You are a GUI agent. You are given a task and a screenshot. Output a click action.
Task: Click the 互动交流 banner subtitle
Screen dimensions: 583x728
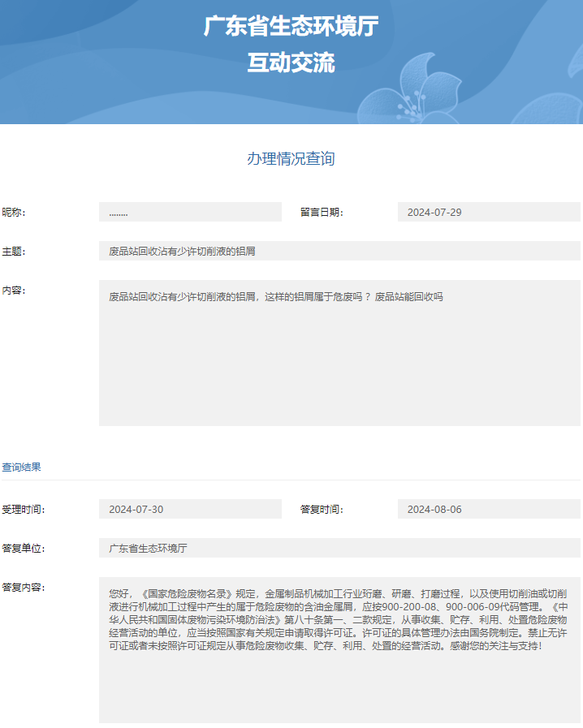[291, 63]
